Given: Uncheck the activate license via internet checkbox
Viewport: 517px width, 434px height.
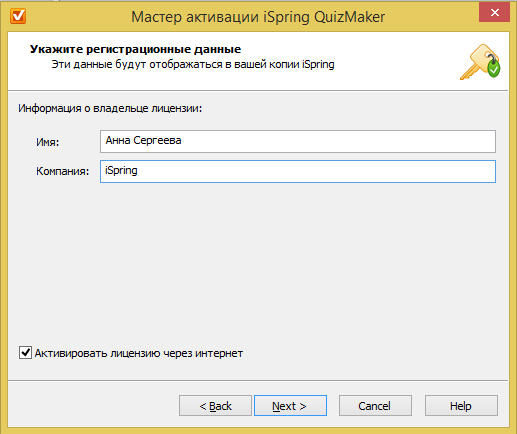Looking at the screenshot, I should [x=25, y=353].
